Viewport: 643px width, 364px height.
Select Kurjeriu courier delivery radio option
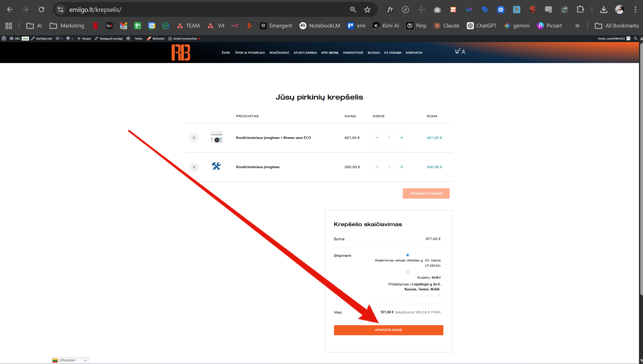(x=408, y=272)
